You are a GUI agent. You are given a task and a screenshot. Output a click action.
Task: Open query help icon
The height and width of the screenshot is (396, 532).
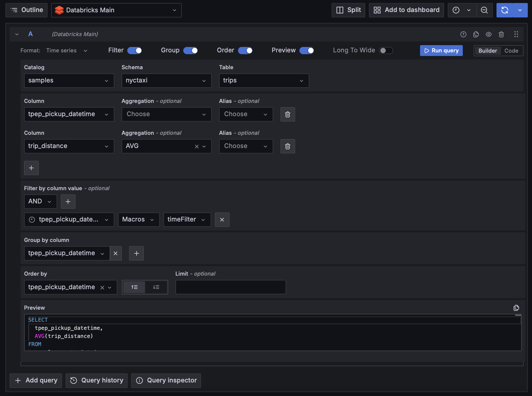pyautogui.click(x=463, y=34)
